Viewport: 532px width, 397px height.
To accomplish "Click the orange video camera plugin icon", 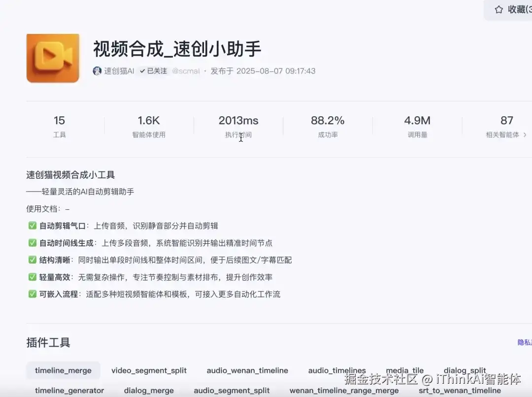I will coord(53,58).
